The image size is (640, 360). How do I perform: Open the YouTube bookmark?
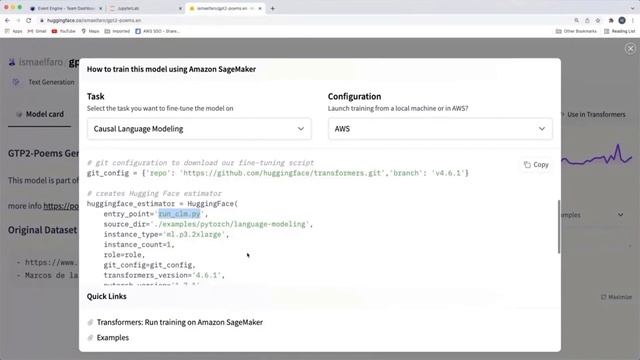(64, 31)
